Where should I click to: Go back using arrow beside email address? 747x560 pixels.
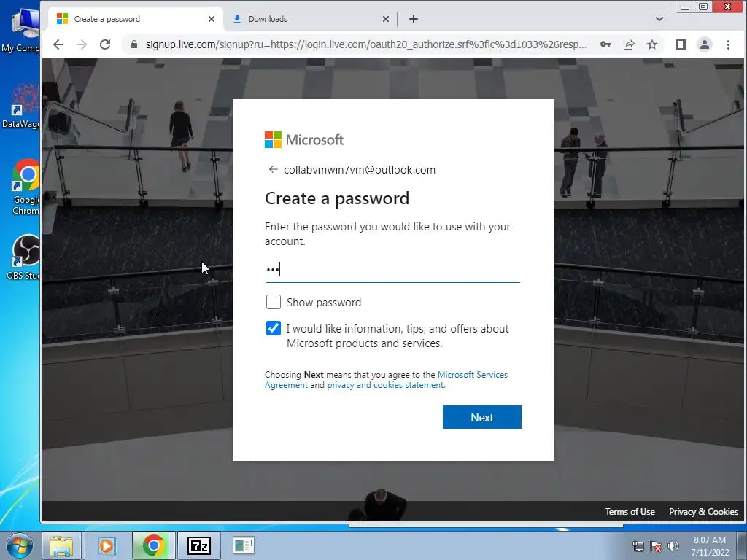pyautogui.click(x=273, y=169)
